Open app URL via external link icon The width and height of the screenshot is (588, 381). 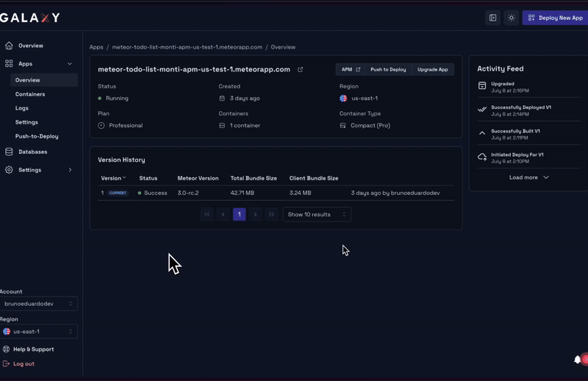[x=301, y=69]
